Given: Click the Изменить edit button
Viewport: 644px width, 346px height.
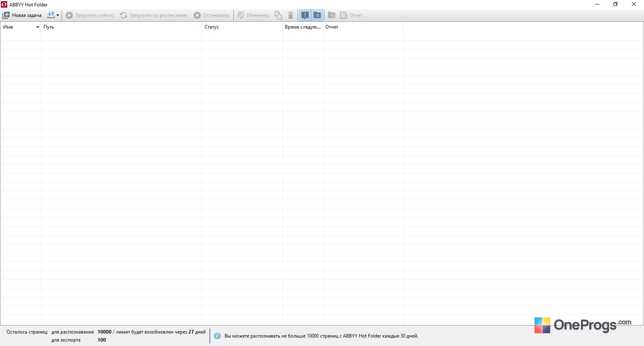Looking at the screenshot, I should [x=253, y=15].
